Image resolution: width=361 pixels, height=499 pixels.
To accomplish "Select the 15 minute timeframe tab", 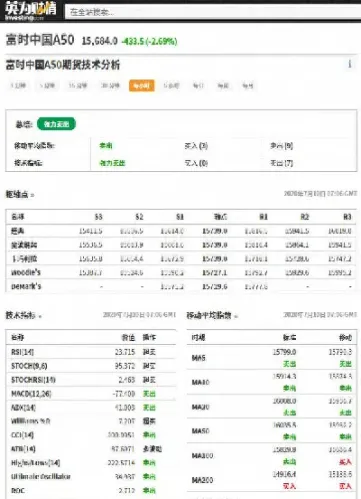I will click(x=78, y=86).
